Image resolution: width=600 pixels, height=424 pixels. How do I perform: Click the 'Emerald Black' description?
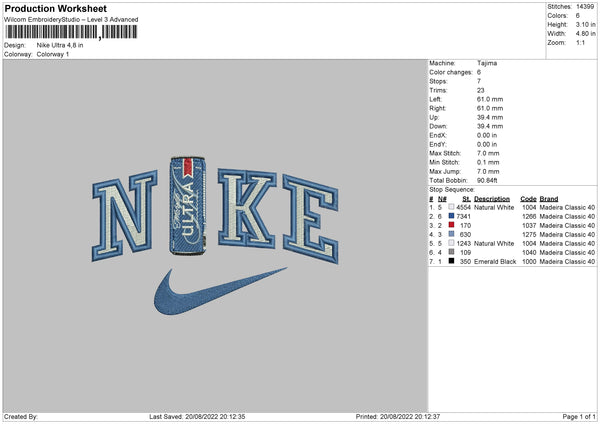click(495, 261)
